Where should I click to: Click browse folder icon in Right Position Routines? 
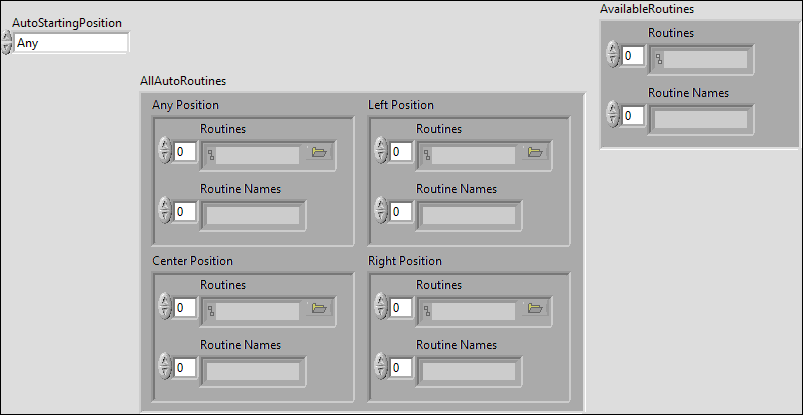point(535,308)
